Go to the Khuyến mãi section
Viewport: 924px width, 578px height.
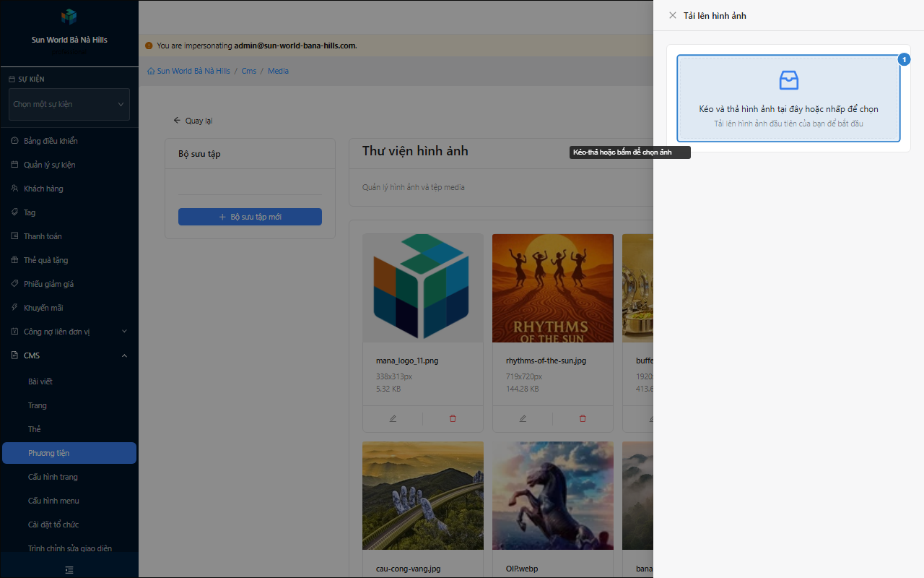[x=69, y=308]
